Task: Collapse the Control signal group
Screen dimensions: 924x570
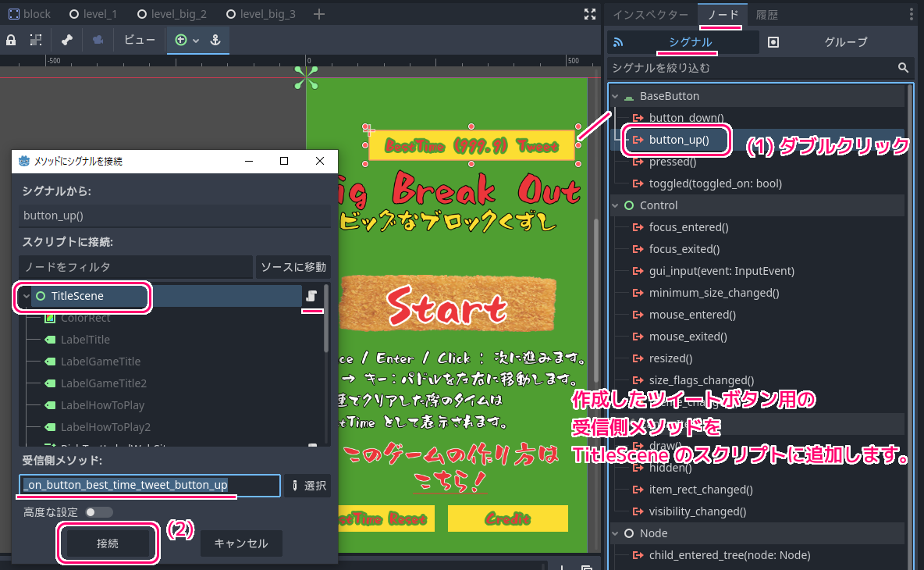Action: click(616, 205)
